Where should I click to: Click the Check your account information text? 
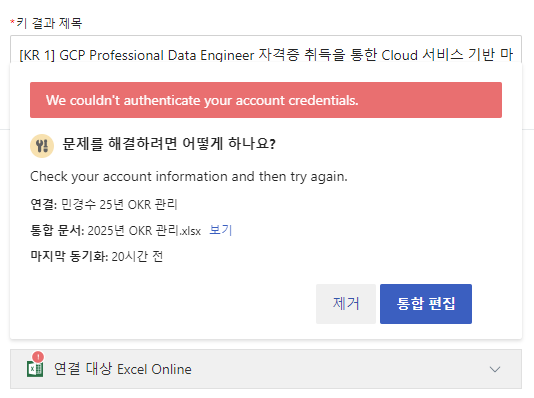[x=189, y=177]
